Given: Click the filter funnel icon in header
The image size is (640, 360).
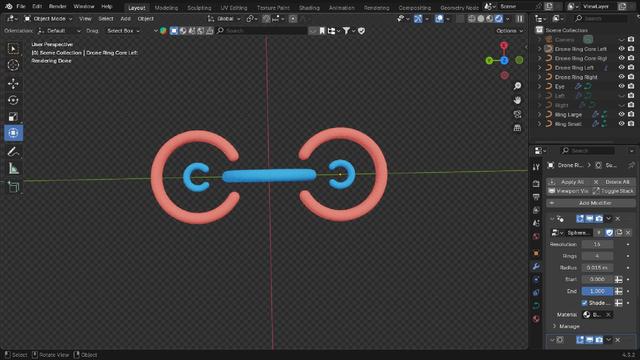Looking at the screenshot, I should 346,31.
